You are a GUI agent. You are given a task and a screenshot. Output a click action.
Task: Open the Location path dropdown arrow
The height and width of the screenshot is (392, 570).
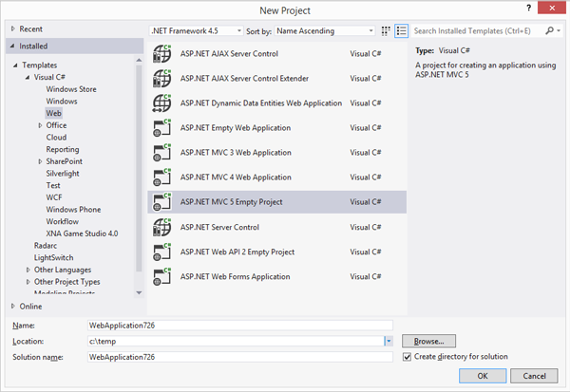[x=389, y=341]
